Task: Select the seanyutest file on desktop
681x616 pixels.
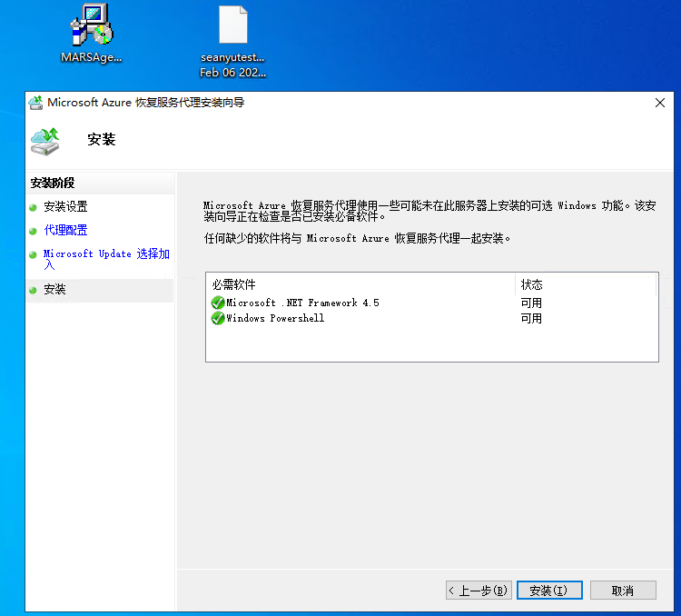Action: pyautogui.click(x=232, y=40)
